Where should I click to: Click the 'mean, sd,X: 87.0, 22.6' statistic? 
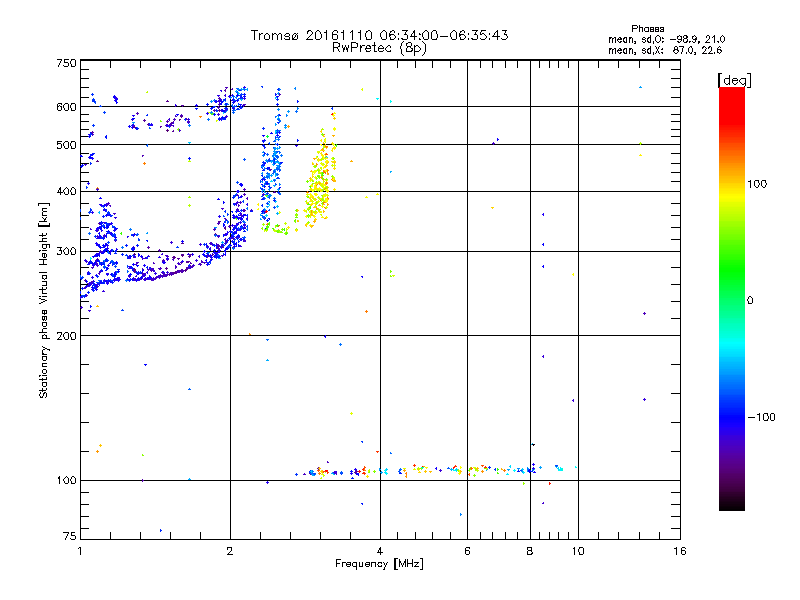(x=665, y=51)
